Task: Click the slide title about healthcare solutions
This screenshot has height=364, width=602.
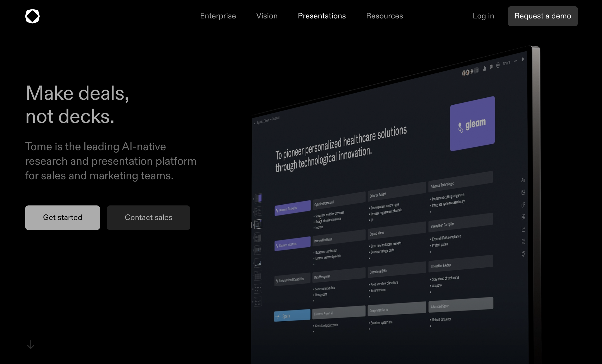Action: coord(341,148)
